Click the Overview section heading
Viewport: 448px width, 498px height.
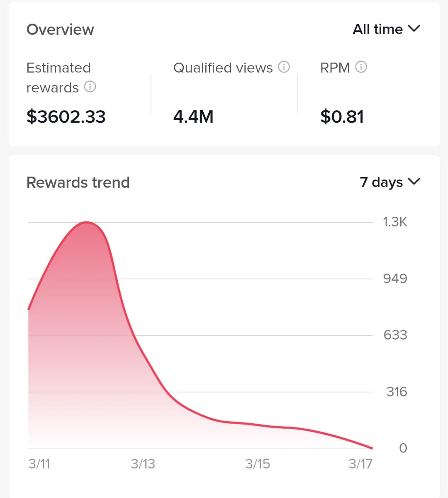point(60,29)
